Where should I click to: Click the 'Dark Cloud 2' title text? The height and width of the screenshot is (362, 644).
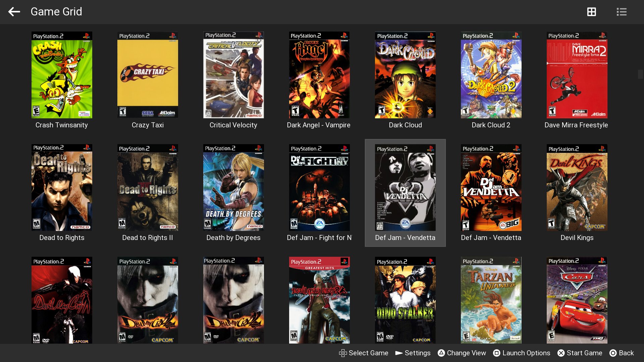(491, 125)
